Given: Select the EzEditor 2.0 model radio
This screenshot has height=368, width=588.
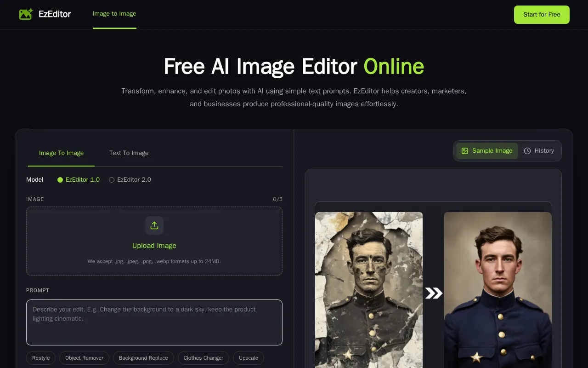Looking at the screenshot, I should [x=112, y=180].
